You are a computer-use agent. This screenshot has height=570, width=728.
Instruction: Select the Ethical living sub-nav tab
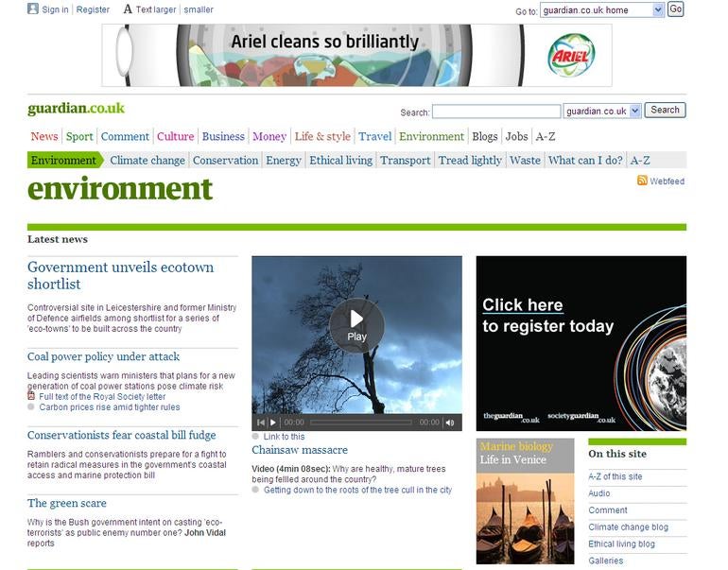(x=340, y=160)
